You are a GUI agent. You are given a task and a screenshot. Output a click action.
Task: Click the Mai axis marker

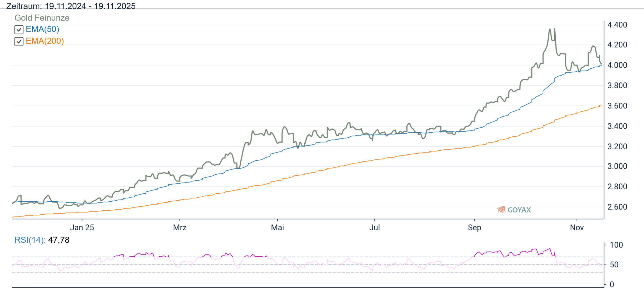point(277,228)
